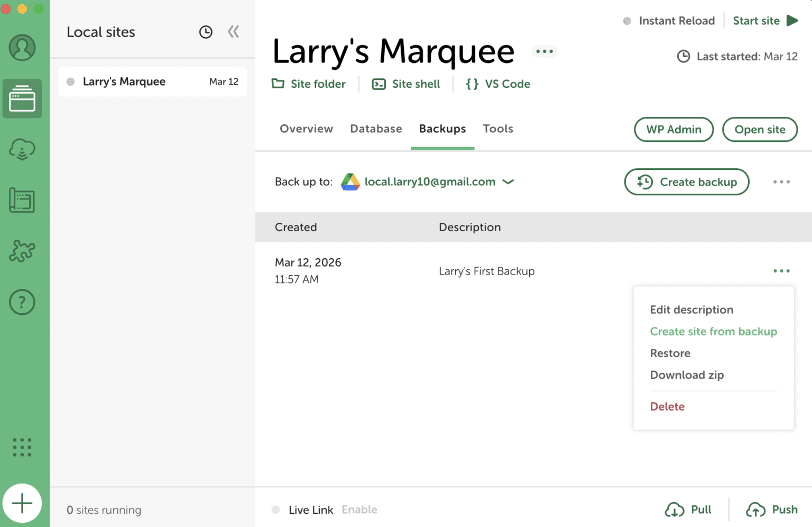Switch to the Database tab
Viewport: 812px width, 527px height.
point(376,129)
